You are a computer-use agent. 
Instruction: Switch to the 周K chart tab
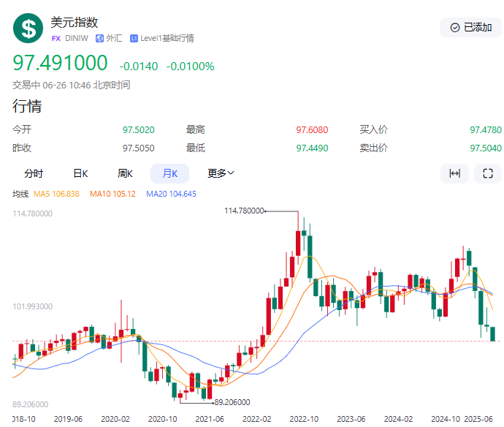coord(125,173)
